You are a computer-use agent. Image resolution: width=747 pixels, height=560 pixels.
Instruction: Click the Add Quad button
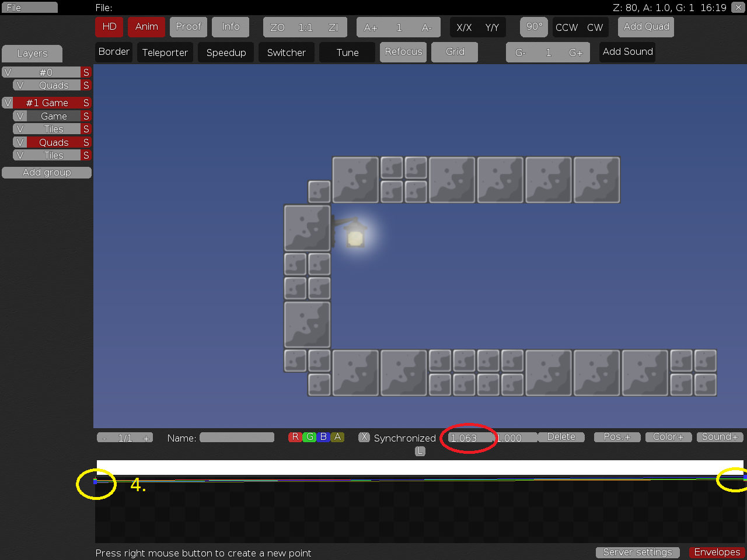[646, 27]
